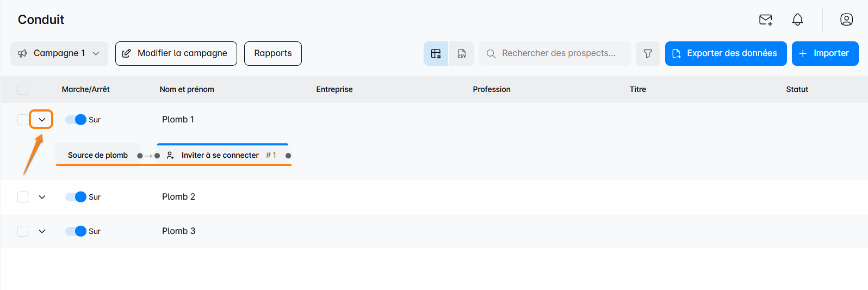868x290 pixels.
Task: Expand the Plomb 2 row
Action: [x=42, y=197]
